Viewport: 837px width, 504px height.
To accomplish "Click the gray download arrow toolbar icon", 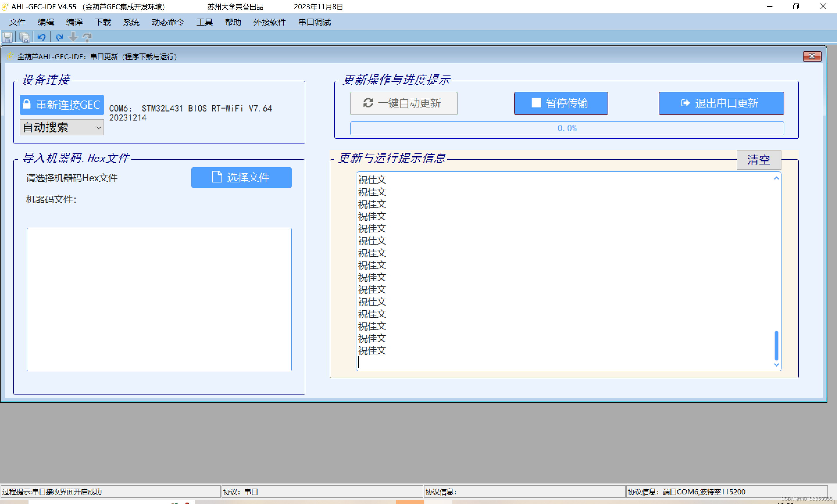I will [x=73, y=37].
